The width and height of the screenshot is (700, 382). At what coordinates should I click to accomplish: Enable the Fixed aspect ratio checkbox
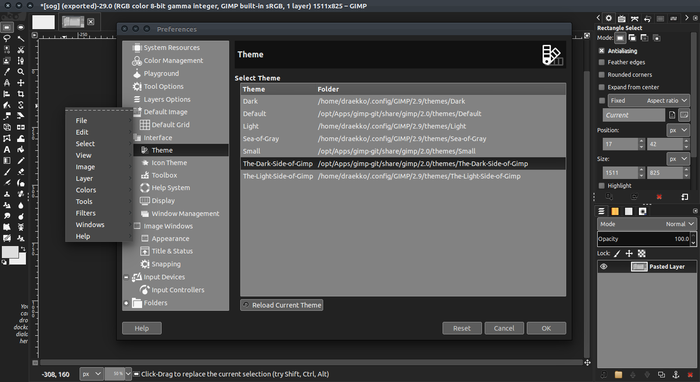click(602, 100)
